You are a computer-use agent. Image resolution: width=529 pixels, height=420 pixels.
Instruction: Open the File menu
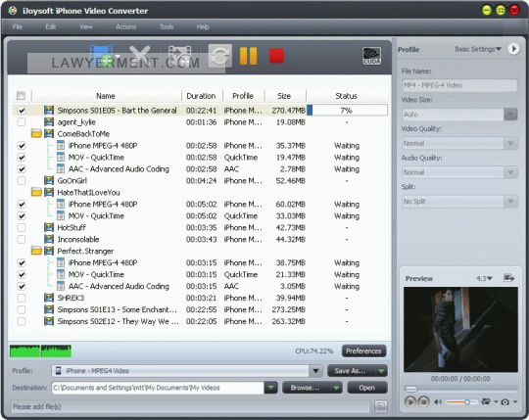coord(18,27)
